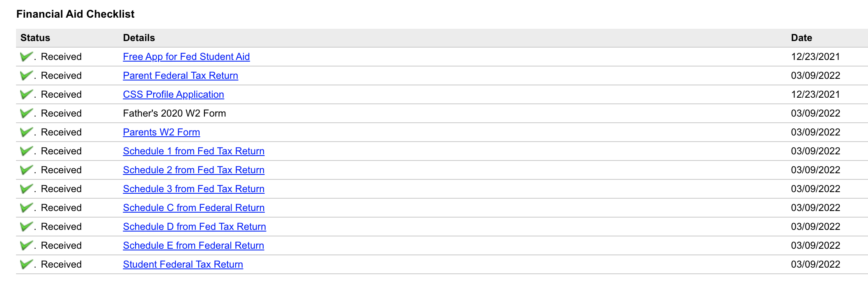Click the Date column header
The image size is (868, 282).
click(801, 38)
